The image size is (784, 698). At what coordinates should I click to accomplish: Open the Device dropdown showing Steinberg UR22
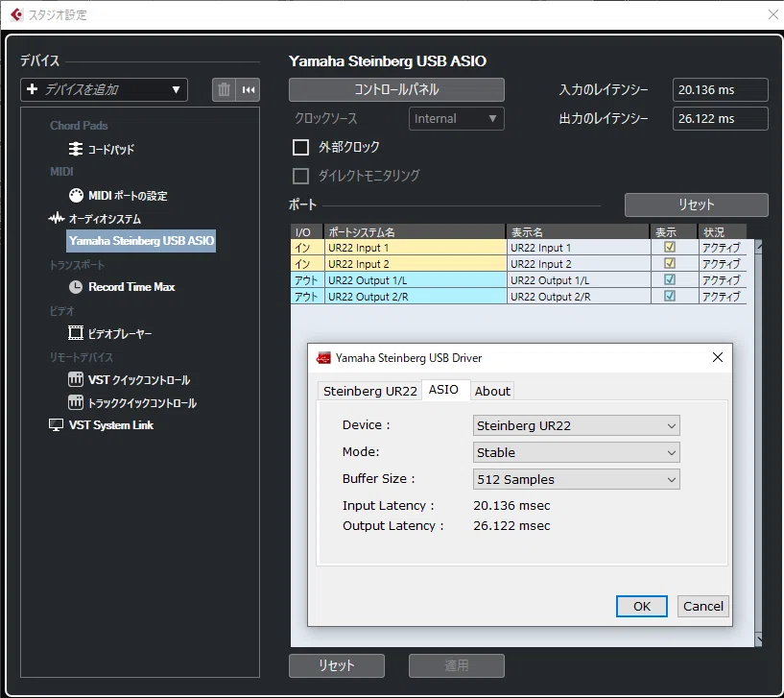[x=576, y=425]
